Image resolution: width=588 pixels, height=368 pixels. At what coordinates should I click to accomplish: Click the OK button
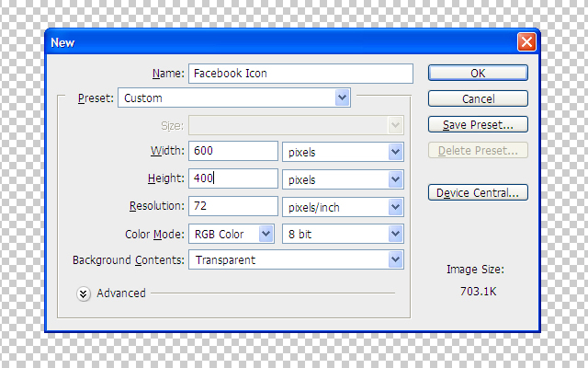click(478, 73)
